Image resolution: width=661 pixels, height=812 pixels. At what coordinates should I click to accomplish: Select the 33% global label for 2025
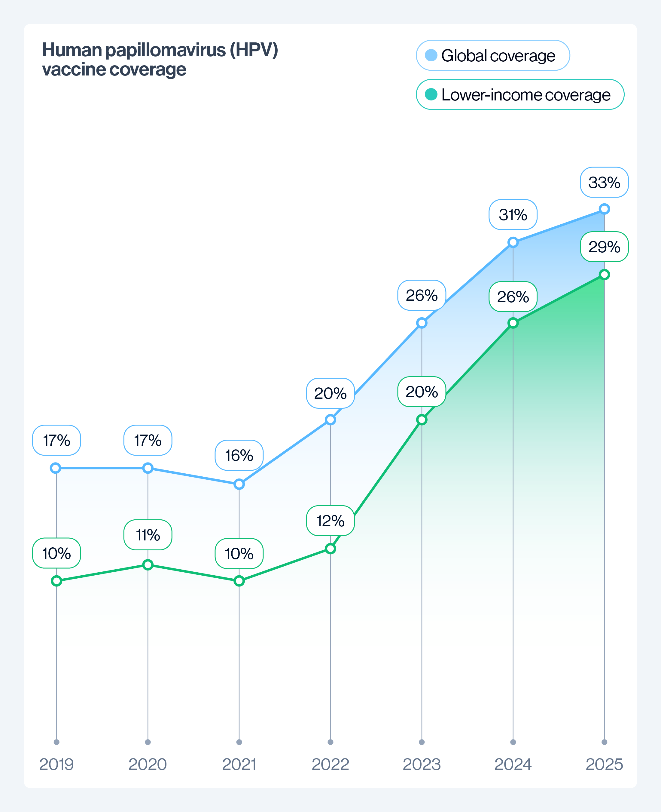(604, 182)
